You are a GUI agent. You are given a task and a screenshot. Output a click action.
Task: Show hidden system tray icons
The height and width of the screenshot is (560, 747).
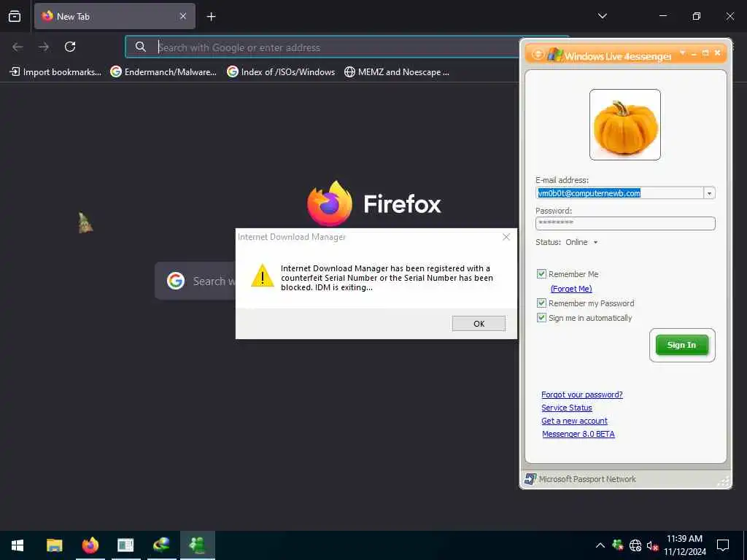(600, 545)
